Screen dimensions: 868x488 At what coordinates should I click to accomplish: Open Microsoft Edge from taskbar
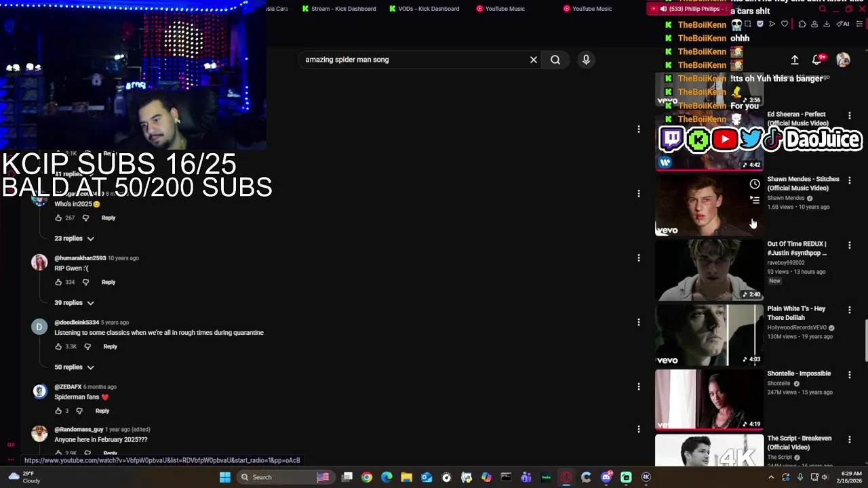tap(387, 477)
